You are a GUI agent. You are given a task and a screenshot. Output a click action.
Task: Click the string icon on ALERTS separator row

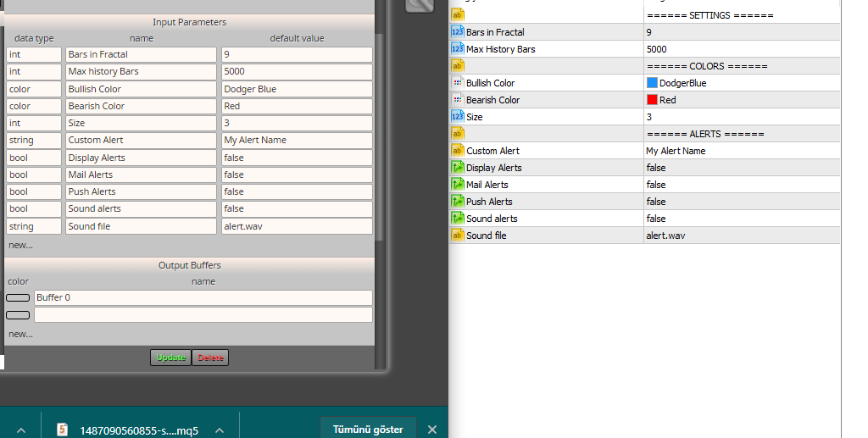pos(457,134)
